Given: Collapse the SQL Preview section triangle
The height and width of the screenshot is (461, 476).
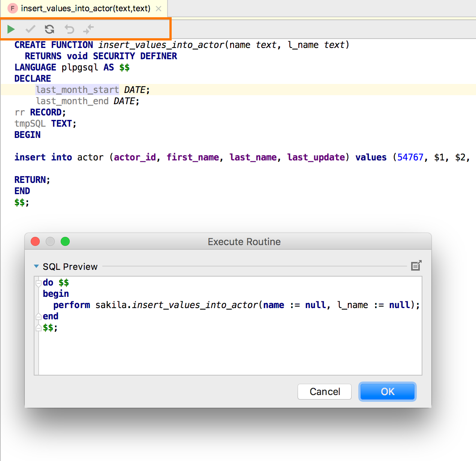Looking at the screenshot, I should pos(36,266).
